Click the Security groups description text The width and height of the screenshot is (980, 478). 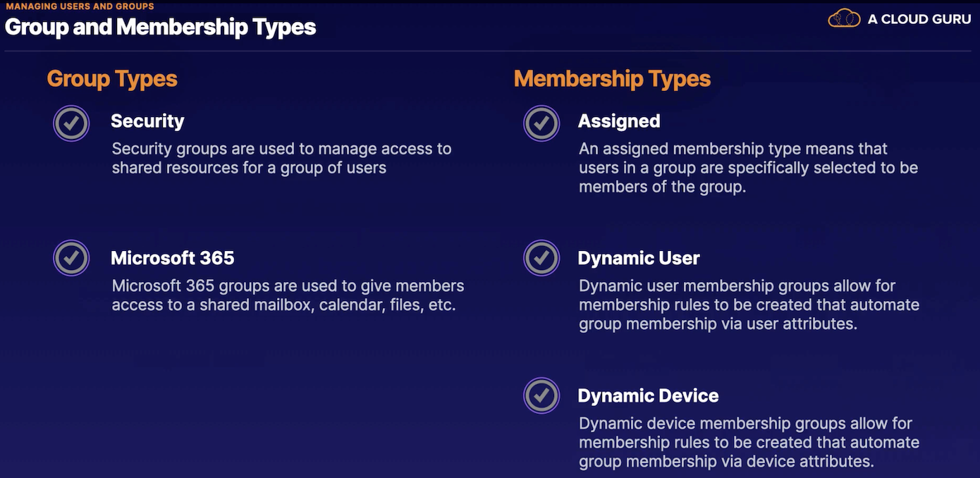(281, 158)
